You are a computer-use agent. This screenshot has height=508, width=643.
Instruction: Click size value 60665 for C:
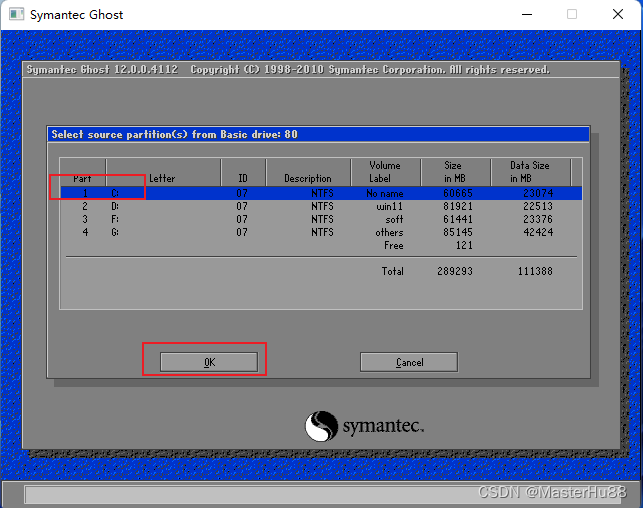458,193
